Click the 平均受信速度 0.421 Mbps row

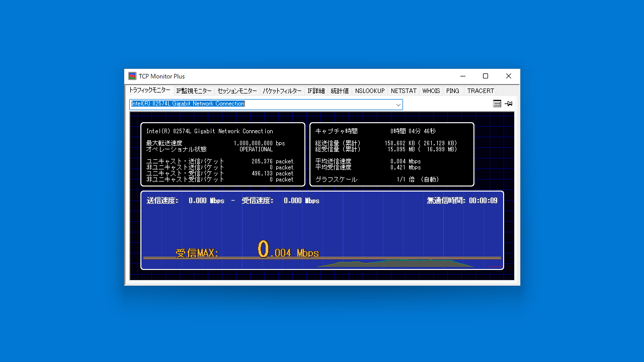coord(368,167)
